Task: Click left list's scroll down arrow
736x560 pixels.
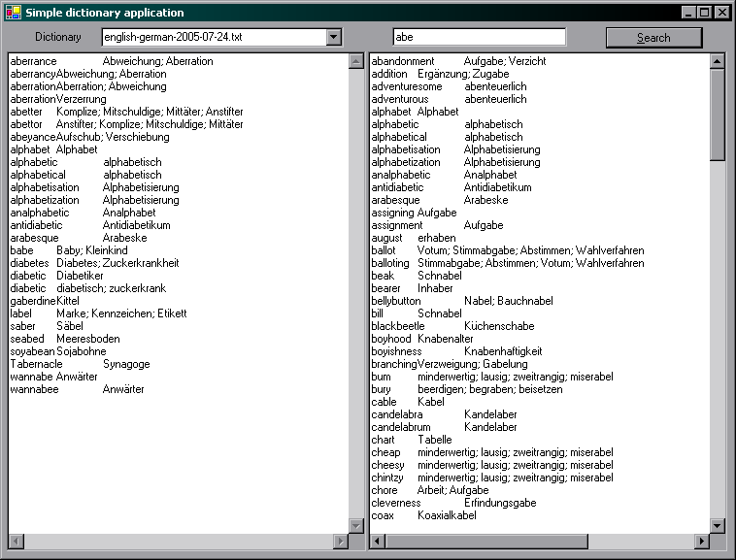Action: click(x=356, y=526)
